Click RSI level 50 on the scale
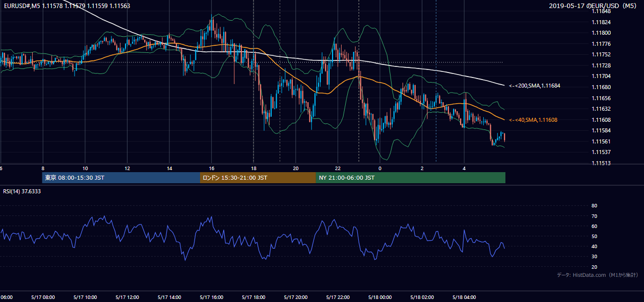This screenshot has width=644, height=302. click(x=594, y=236)
